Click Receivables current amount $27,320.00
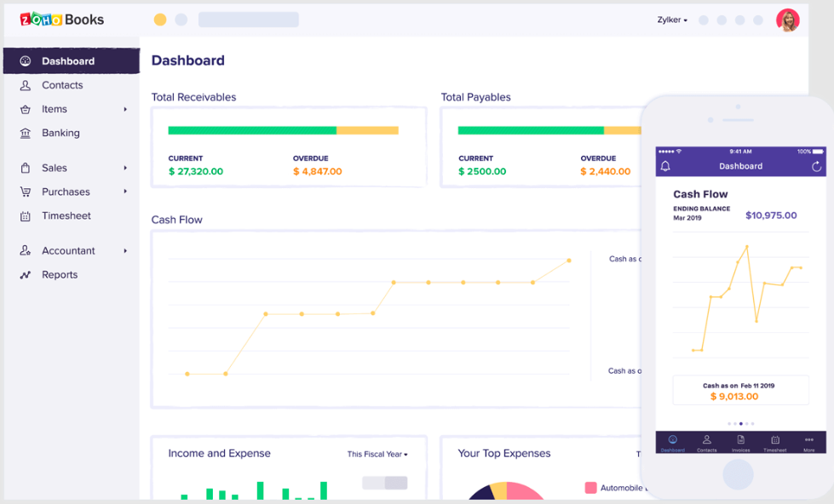The image size is (834, 504). click(196, 171)
